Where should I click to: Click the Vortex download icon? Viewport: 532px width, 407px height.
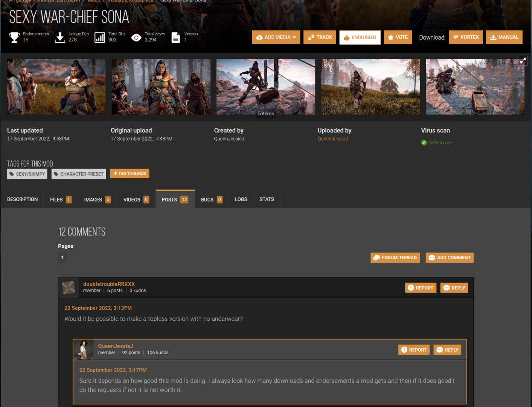click(456, 37)
